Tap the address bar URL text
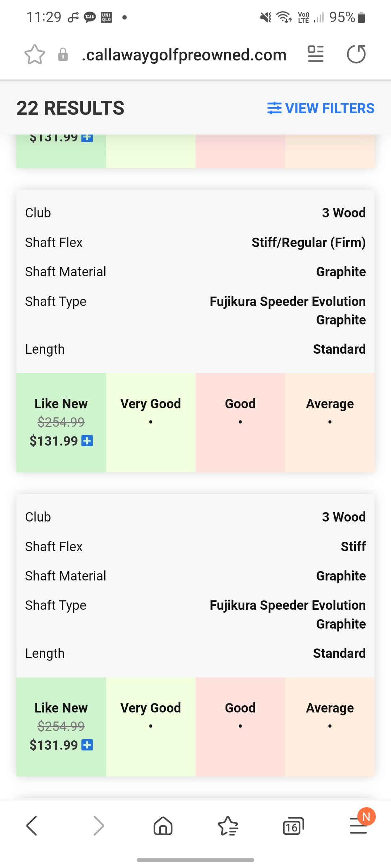Image resolution: width=391 pixels, height=868 pixels. 184,55
